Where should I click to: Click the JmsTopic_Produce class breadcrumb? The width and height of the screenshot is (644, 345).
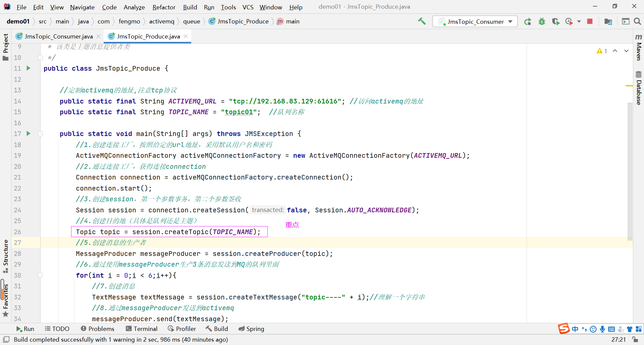coord(238,21)
